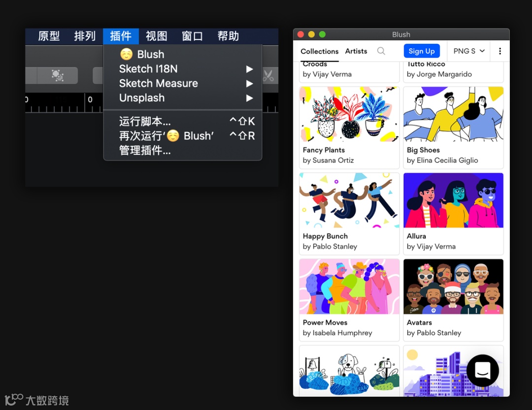Open the PNG S format dropdown
Screen dimensions: 532x410
[x=469, y=51]
